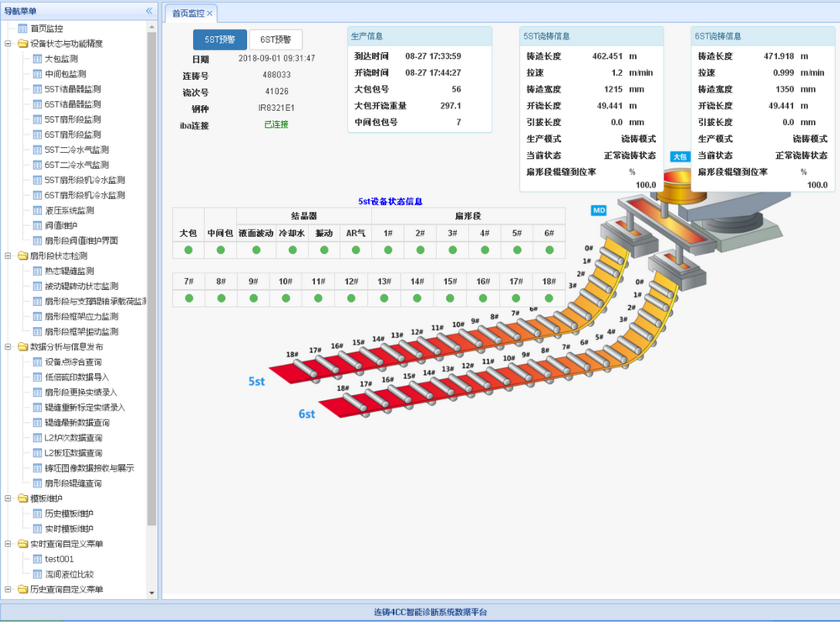Open the test001 custom query item
Viewport: 840px width, 622px height.
59,559
